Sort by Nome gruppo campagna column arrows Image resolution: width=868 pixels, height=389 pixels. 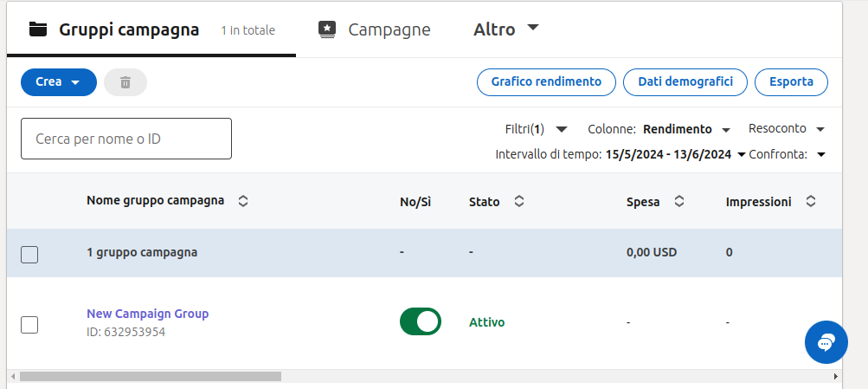point(243,201)
